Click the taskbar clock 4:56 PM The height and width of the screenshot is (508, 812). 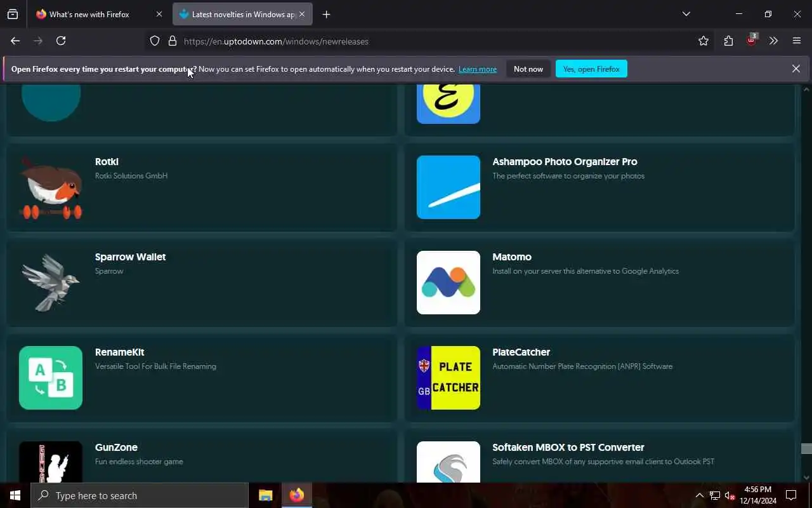[758, 495]
